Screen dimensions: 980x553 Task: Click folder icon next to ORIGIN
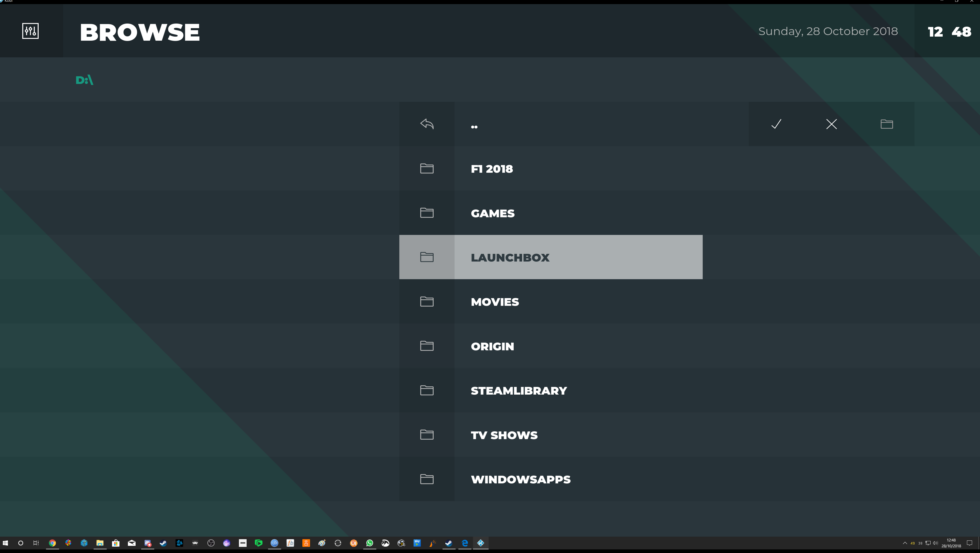(427, 346)
